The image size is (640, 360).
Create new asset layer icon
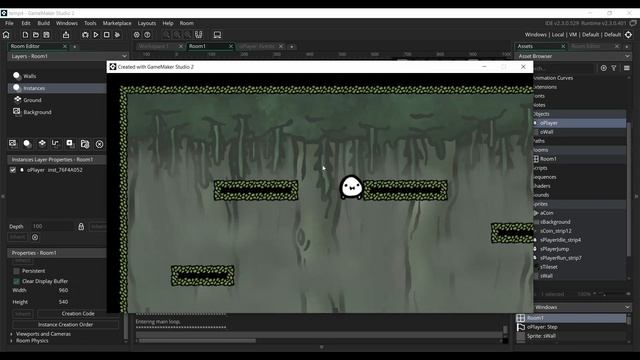[70, 143]
